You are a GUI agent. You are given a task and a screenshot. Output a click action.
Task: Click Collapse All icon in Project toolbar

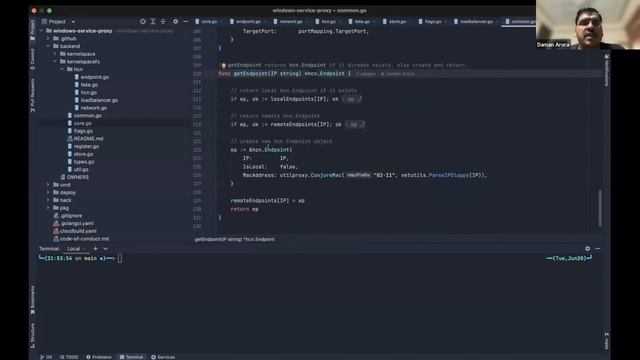(163, 21)
